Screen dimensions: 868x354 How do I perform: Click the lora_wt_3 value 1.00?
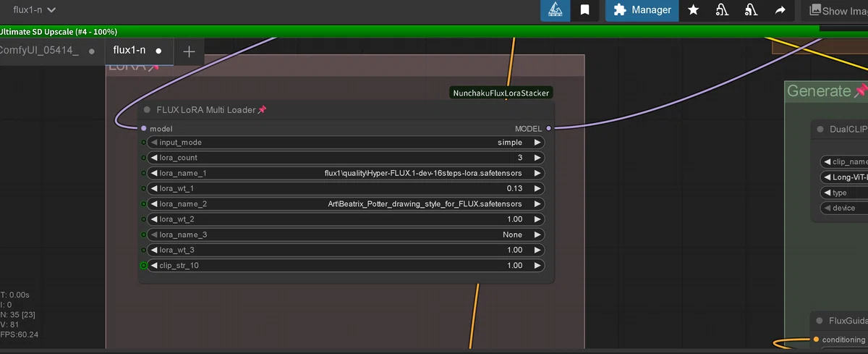[514, 250]
